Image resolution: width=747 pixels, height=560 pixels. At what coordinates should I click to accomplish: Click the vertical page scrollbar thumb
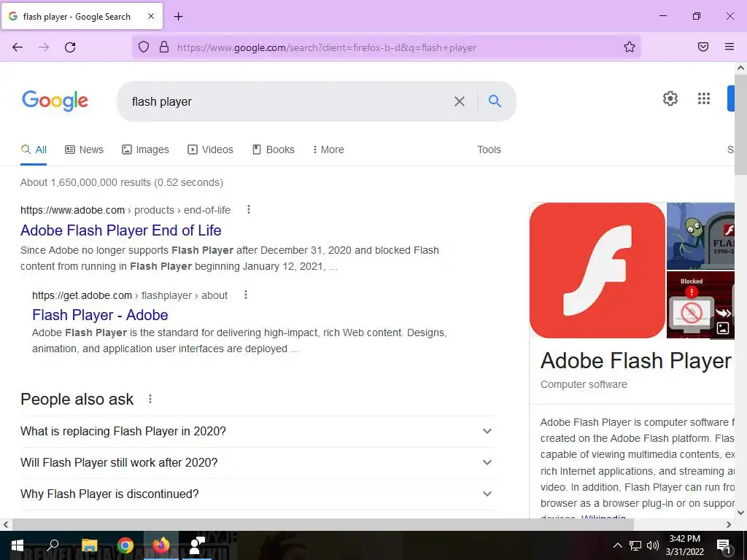(x=741, y=125)
